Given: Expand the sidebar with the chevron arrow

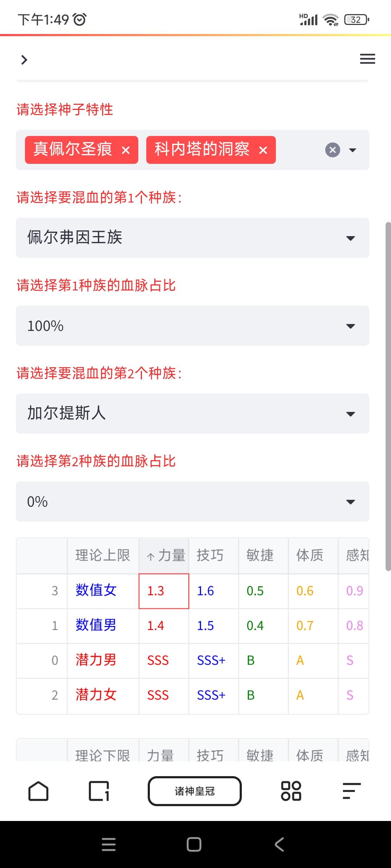Looking at the screenshot, I should pos(24,60).
